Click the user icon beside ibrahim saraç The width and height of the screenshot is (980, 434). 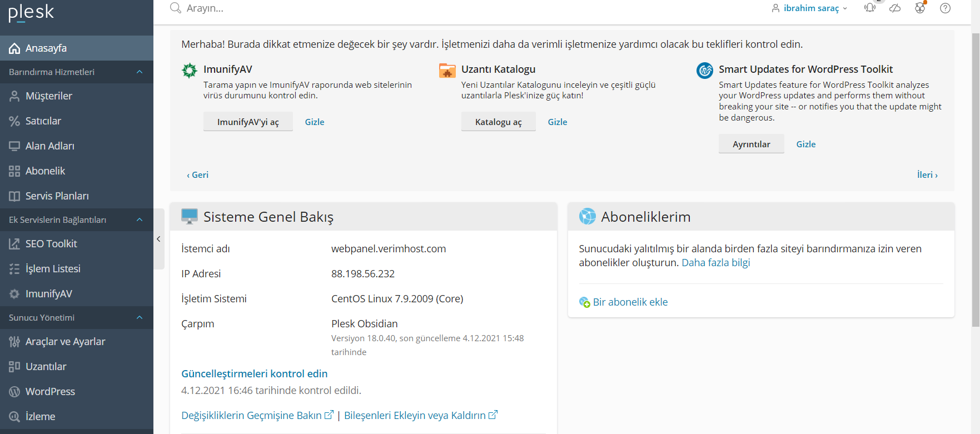click(775, 8)
